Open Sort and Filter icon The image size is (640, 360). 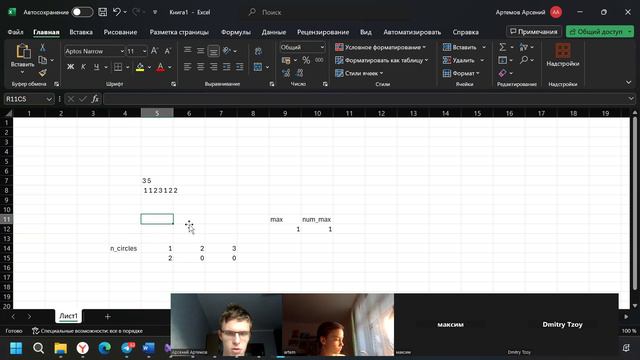tap(524, 47)
